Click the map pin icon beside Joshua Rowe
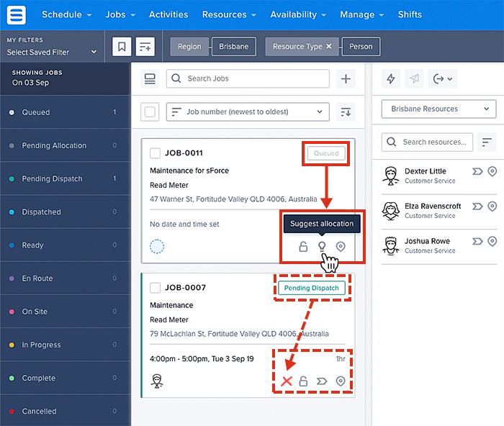Image resolution: width=504 pixels, height=426 pixels. (x=492, y=241)
